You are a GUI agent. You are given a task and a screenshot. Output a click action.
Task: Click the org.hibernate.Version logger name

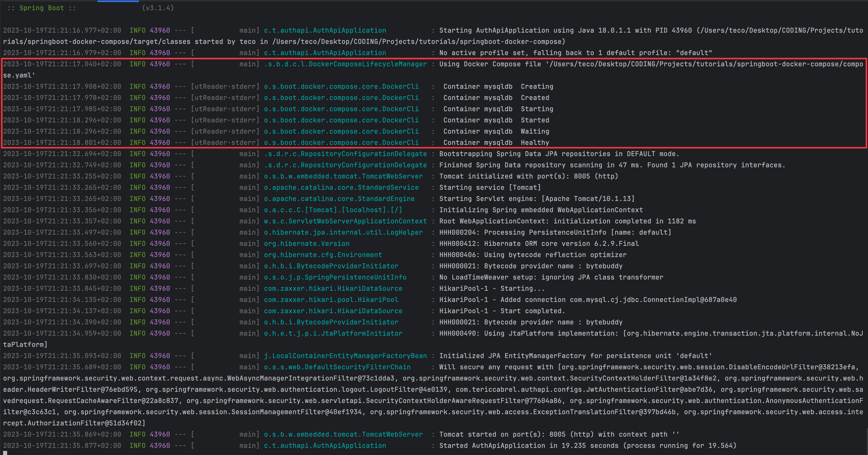(x=306, y=244)
